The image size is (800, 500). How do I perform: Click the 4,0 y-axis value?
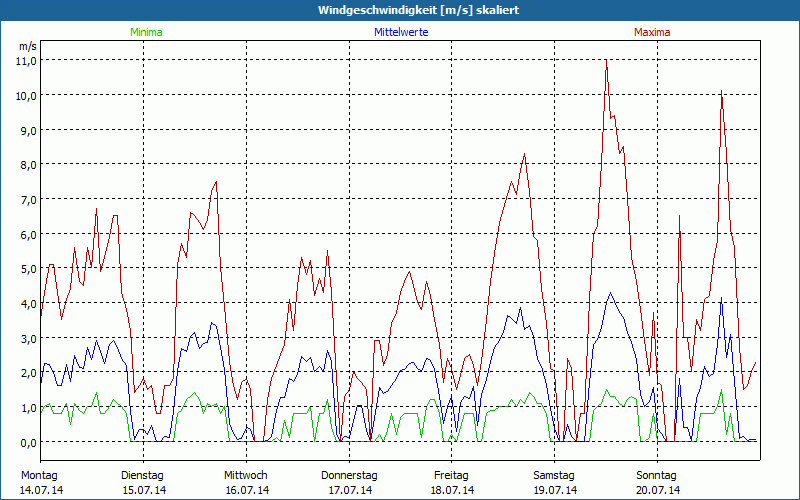[28, 304]
